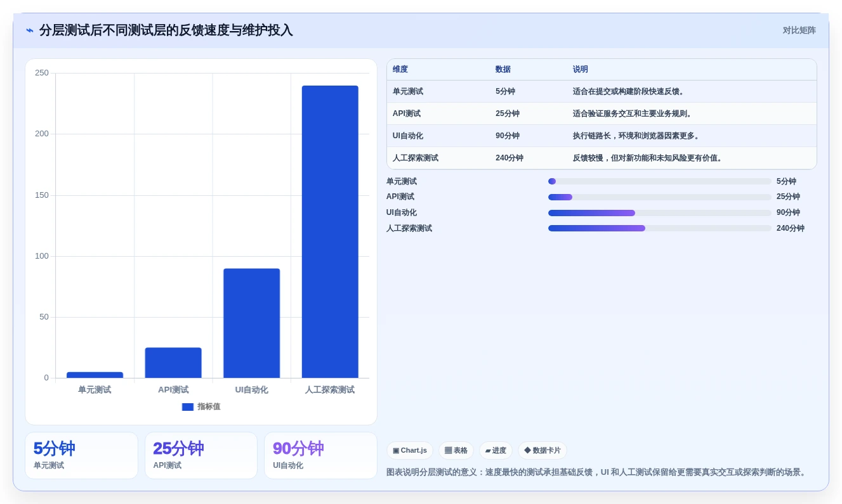The height and width of the screenshot is (504, 842).
Task: Click the 数据卡片 tag chip
Action: [x=543, y=451]
